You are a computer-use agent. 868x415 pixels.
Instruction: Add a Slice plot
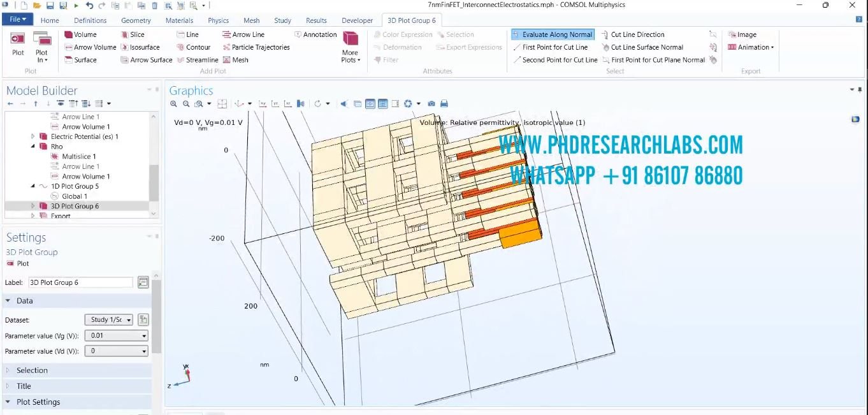pyautogui.click(x=133, y=34)
